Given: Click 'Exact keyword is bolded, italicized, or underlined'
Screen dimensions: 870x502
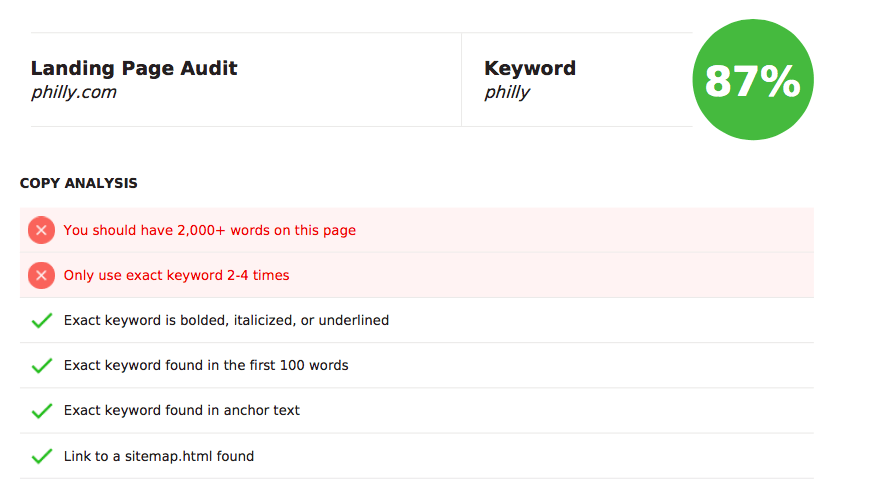Looking at the screenshot, I should pos(226,321).
